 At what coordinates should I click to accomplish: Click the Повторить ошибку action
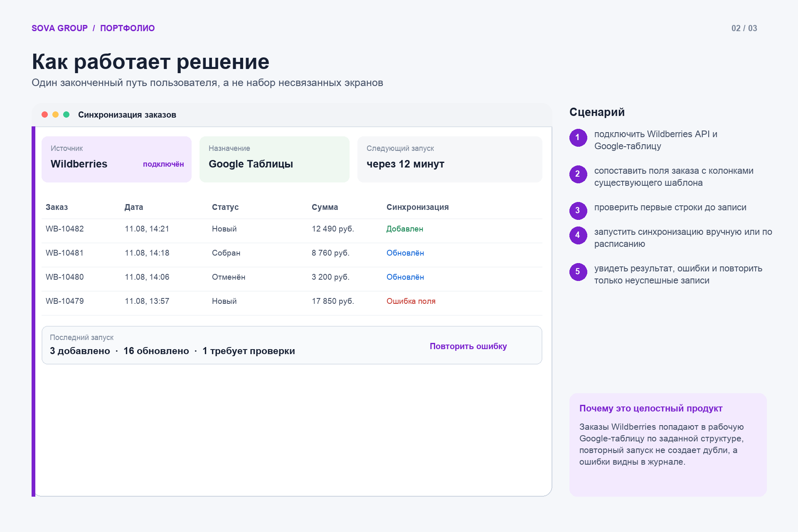pyautogui.click(x=468, y=346)
